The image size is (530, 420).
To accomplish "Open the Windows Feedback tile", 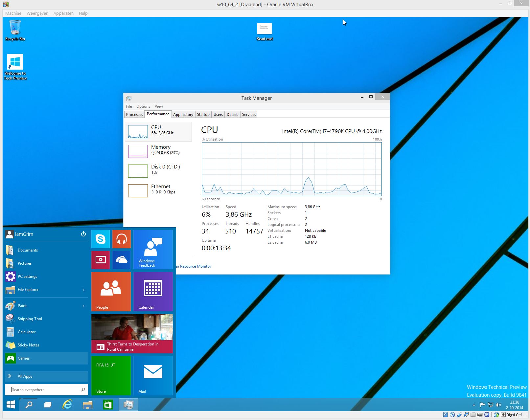I will (x=153, y=250).
